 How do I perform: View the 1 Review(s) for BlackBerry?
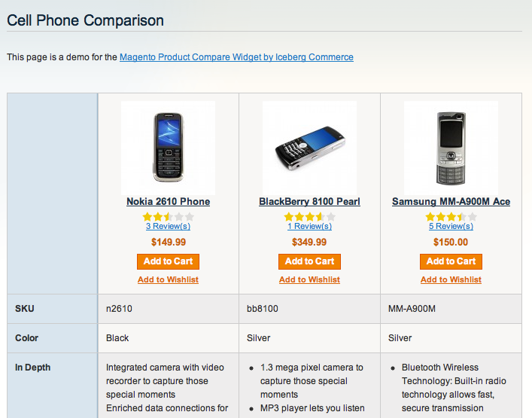[x=309, y=226]
